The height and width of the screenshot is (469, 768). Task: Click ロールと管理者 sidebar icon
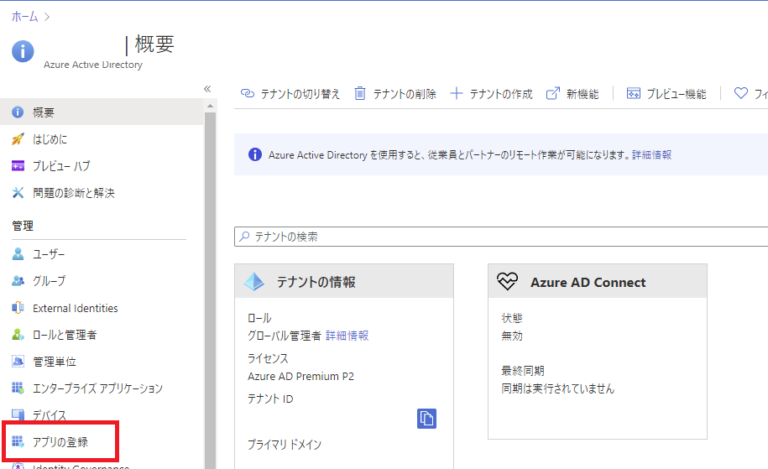tap(17, 335)
